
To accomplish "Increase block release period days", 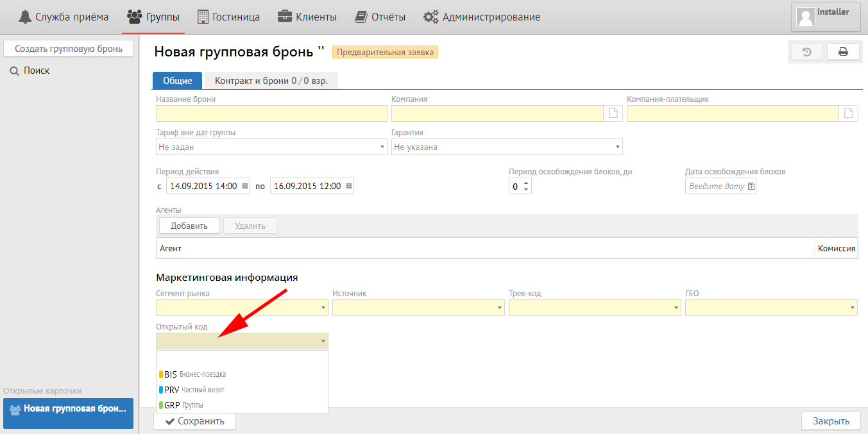I will click(527, 183).
